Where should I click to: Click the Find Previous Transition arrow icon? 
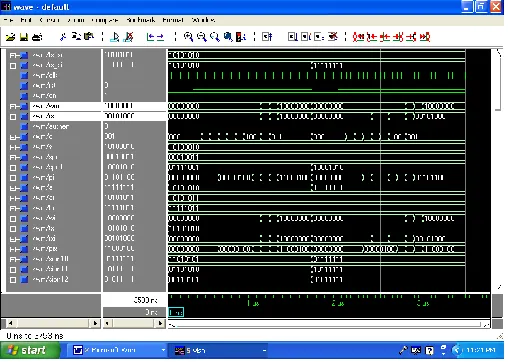click(x=150, y=37)
